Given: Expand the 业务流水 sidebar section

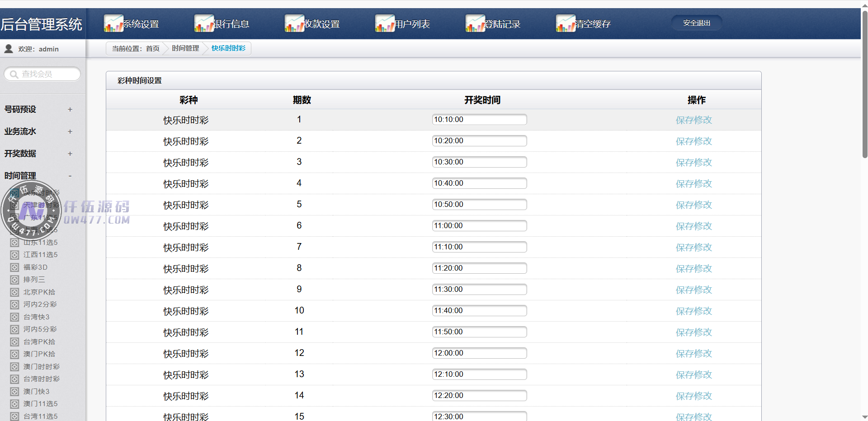Looking at the screenshot, I should coord(70,131).
